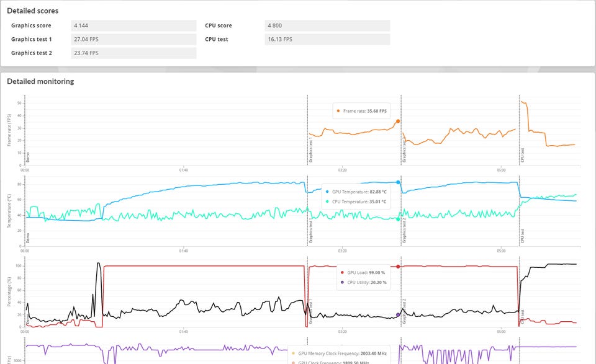Click the CPU Utility 20.20 % legend entry
Image resolution: width=596 pixels, height=364 pixels.
pos(363,282)
